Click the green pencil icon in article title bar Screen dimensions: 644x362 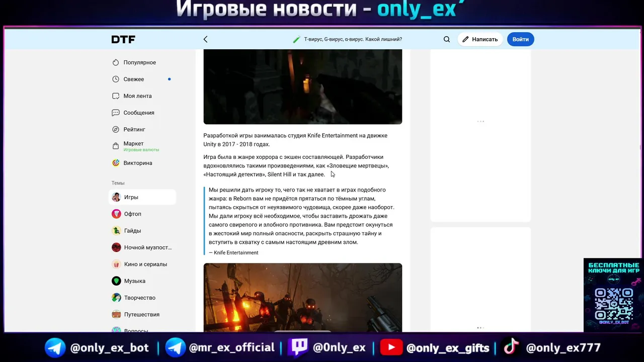296,39
